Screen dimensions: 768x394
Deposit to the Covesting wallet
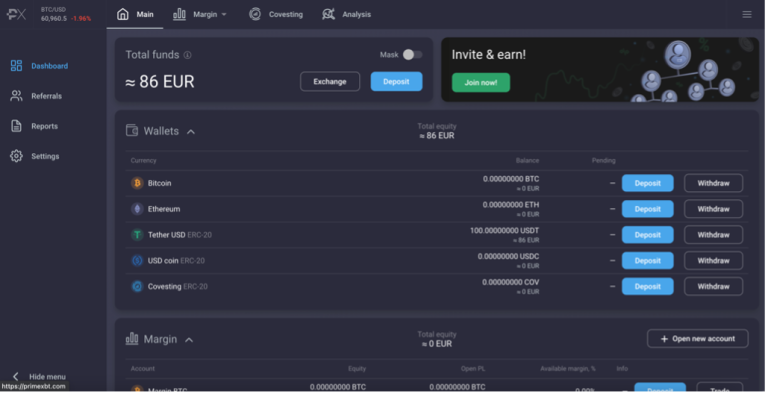pos(649,287)
